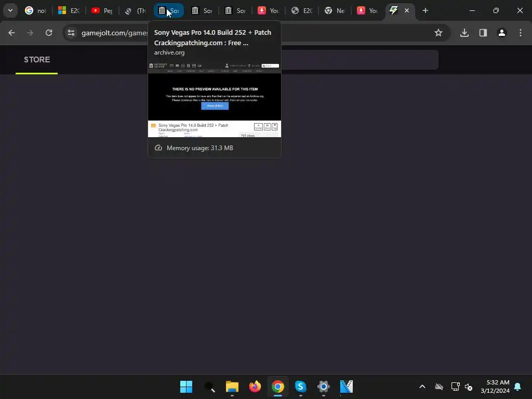Switch to the second archive.org Sony tab
The image size is (532, 399).
[x=202, y=10]
